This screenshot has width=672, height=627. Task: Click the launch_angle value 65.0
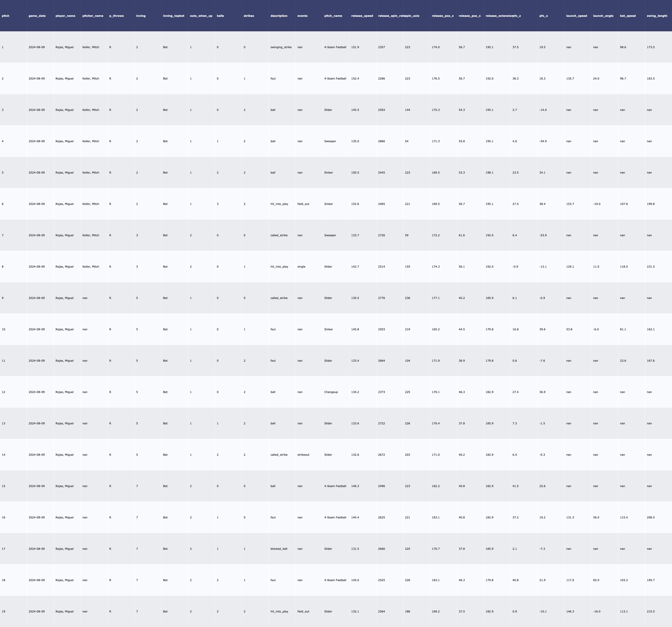pos(596,580)
